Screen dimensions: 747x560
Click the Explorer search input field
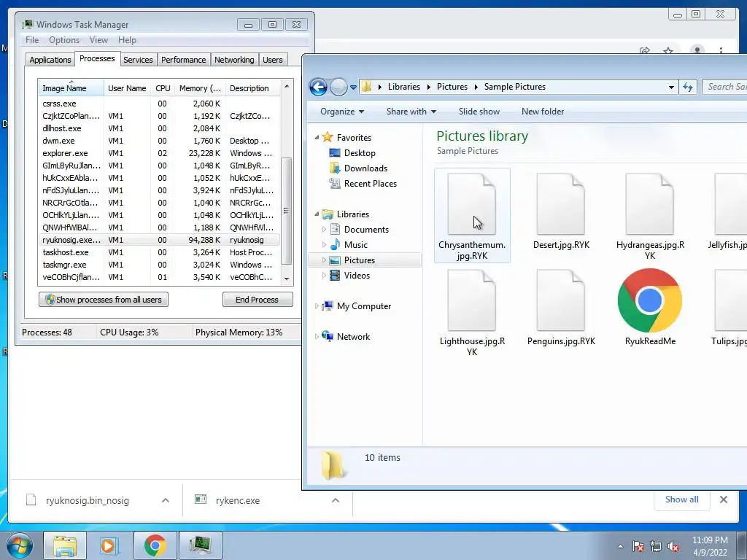tap(724, 87)
